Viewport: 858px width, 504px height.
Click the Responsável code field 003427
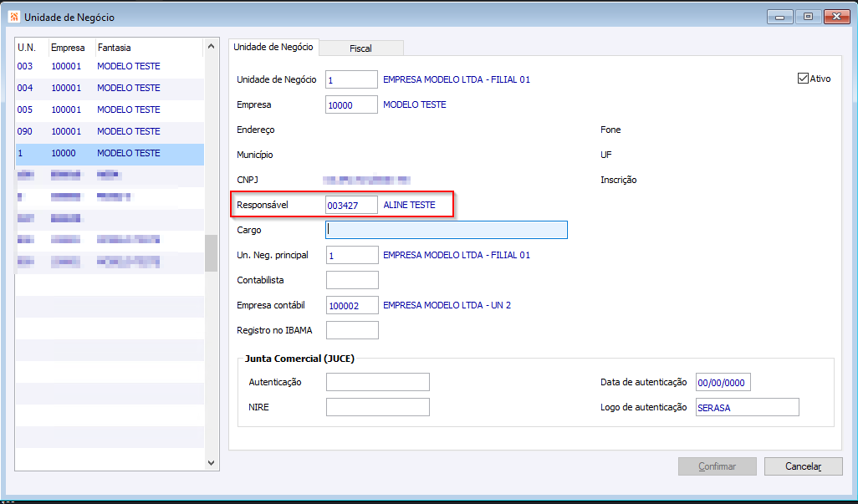coord(351,205)
